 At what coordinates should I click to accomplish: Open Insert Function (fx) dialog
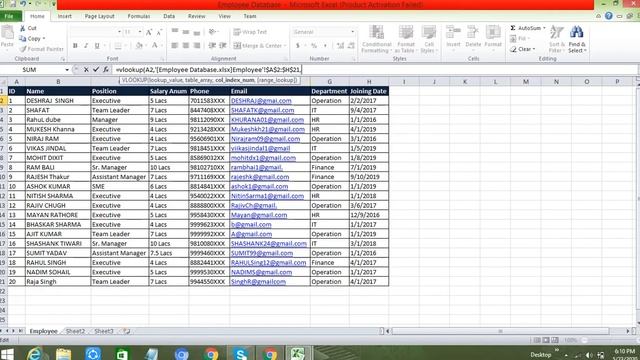tap(106, 69)
